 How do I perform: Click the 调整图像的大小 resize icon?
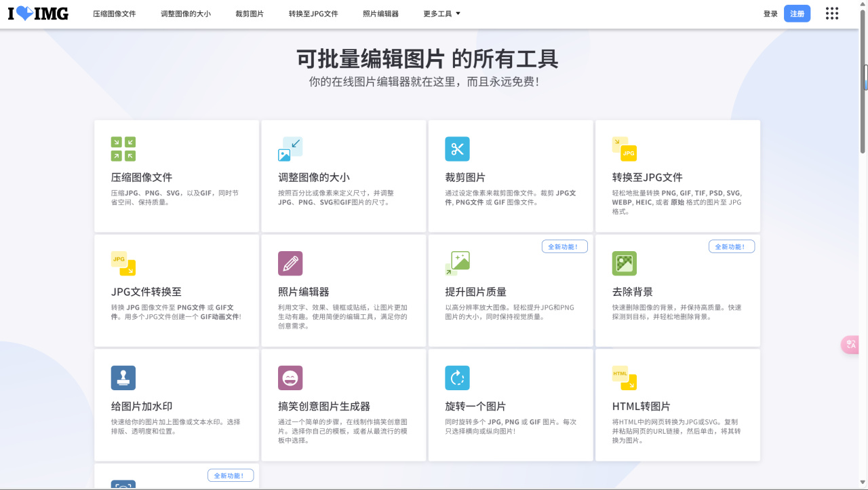point(290,149)
